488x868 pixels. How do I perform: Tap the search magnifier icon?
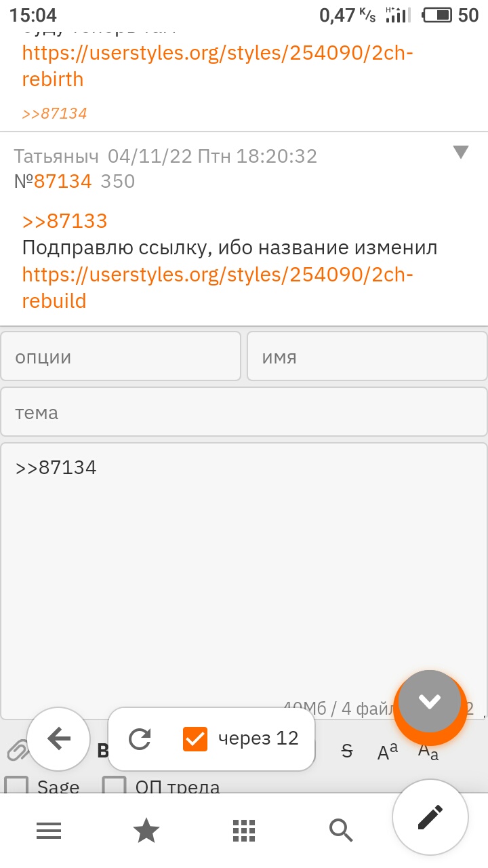[x=341, y=830]
